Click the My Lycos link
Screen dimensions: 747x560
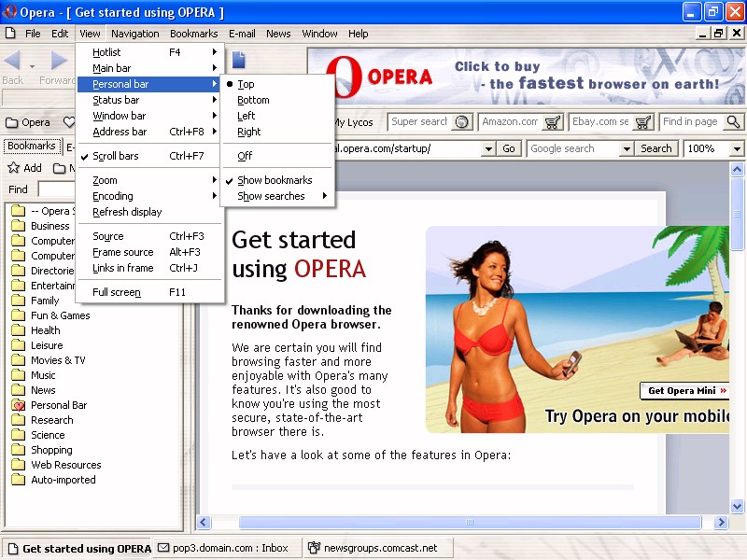(x=354, y=122)
